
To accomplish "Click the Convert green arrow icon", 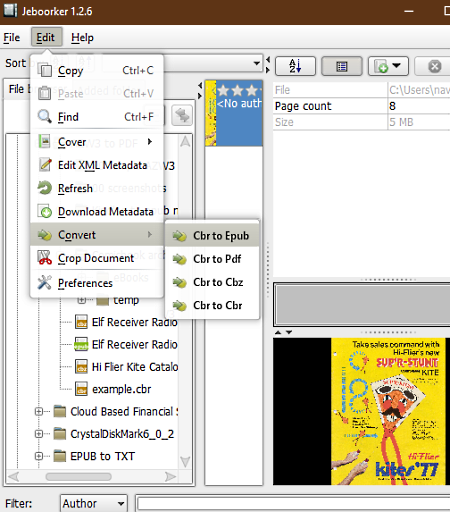I will point(44,235).
